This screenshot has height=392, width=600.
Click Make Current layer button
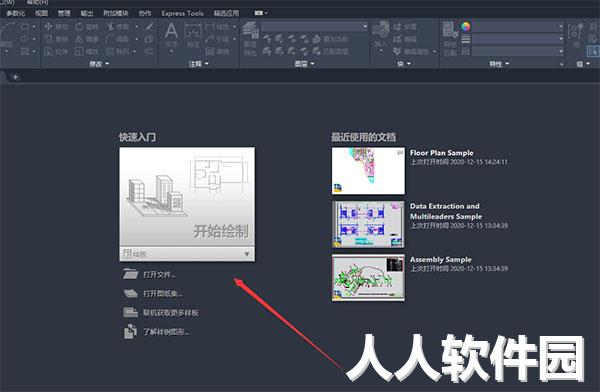pos(331,39)
